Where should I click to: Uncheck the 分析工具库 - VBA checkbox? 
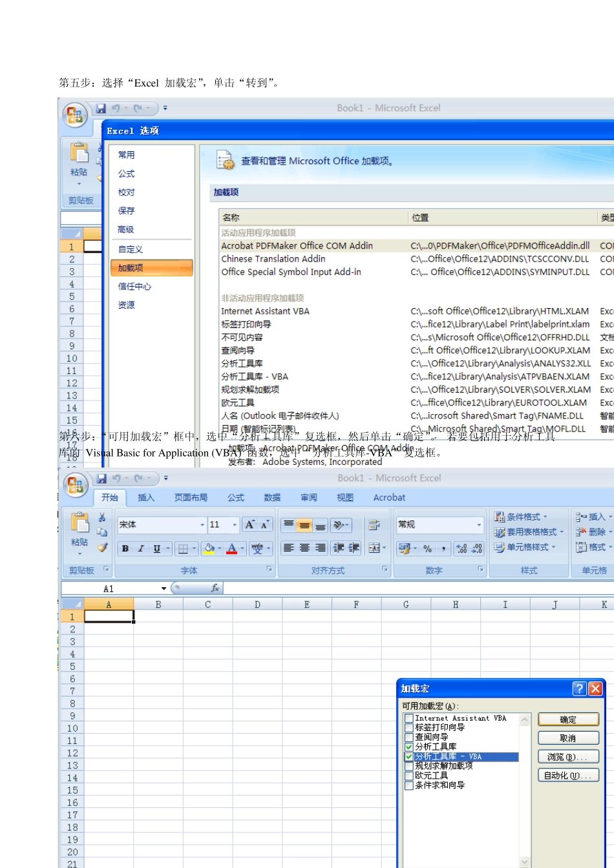tap(408, 757)
